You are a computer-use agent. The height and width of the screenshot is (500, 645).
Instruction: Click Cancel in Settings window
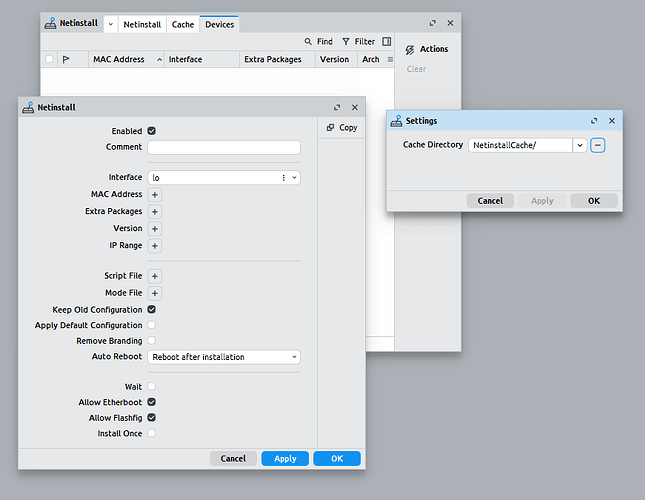[490, 201]
